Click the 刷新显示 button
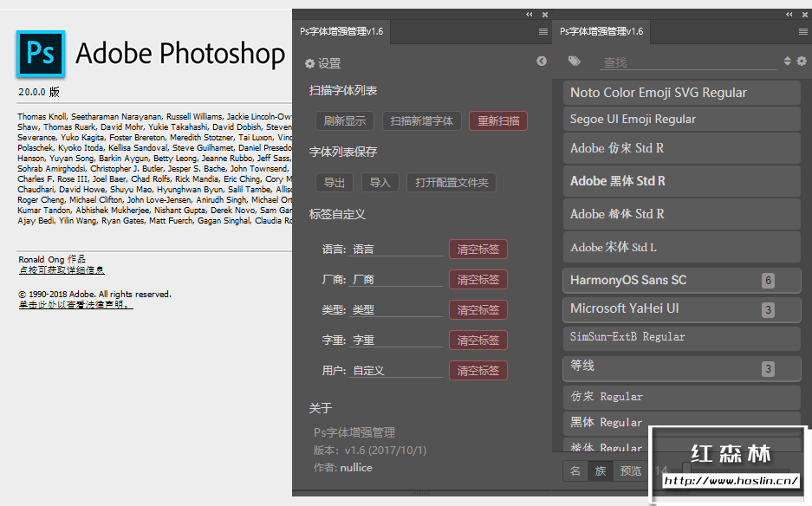Image resolution: width=812 pixels, height=506 pixels. 345,121
